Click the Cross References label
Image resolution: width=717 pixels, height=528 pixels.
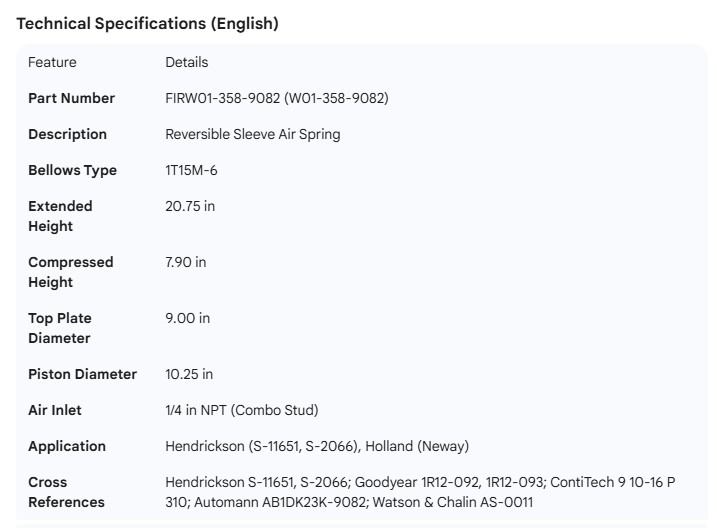pyautogui.click(x=66, y=492)
